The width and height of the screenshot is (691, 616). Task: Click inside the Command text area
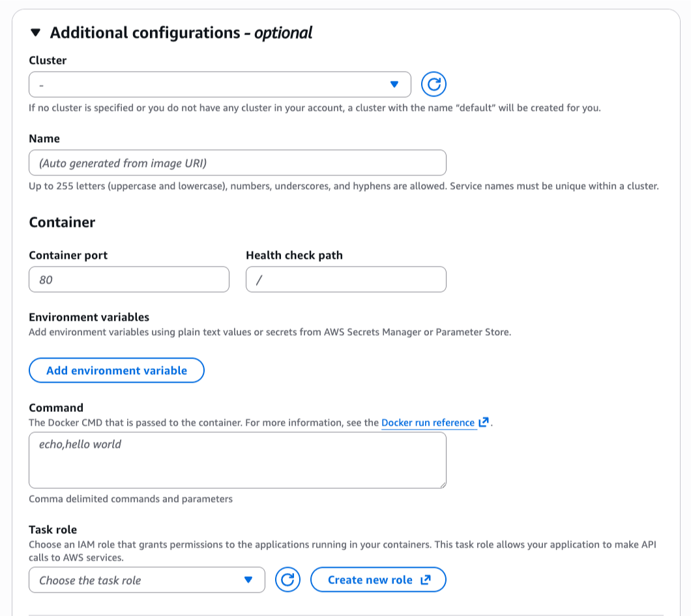point(237,460)
